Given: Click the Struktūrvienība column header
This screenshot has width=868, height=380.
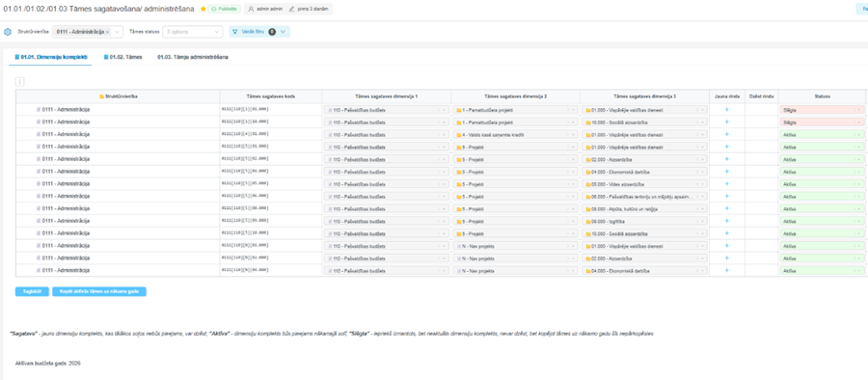Looking at the screenshot, I should [x=118, y=96].
